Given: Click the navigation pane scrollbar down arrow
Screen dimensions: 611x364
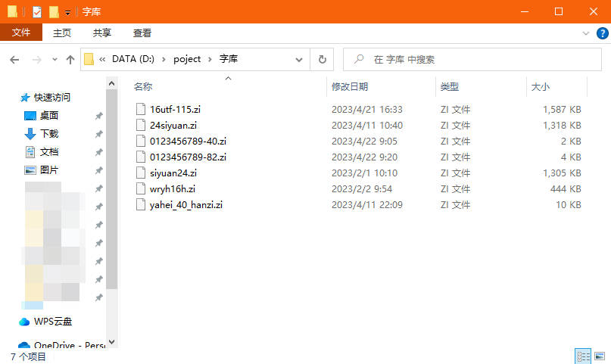Looking at the screenshot, I should 112,342.
